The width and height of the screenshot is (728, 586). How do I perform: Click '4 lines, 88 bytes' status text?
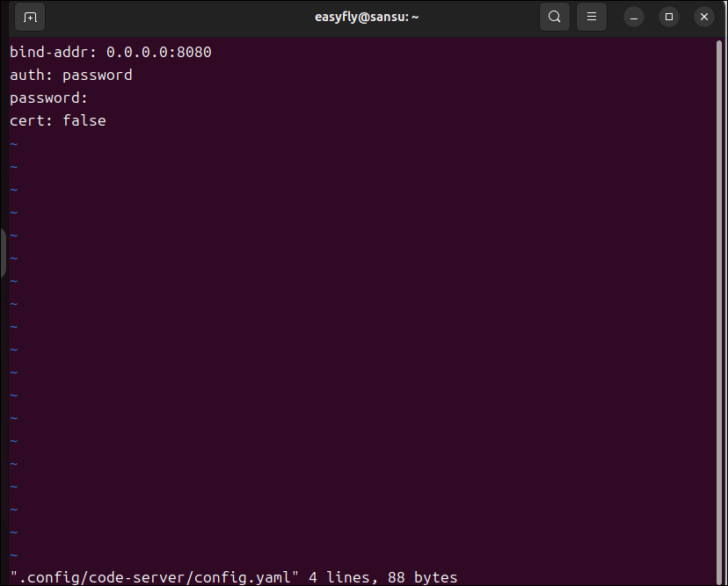coord(382,577)
